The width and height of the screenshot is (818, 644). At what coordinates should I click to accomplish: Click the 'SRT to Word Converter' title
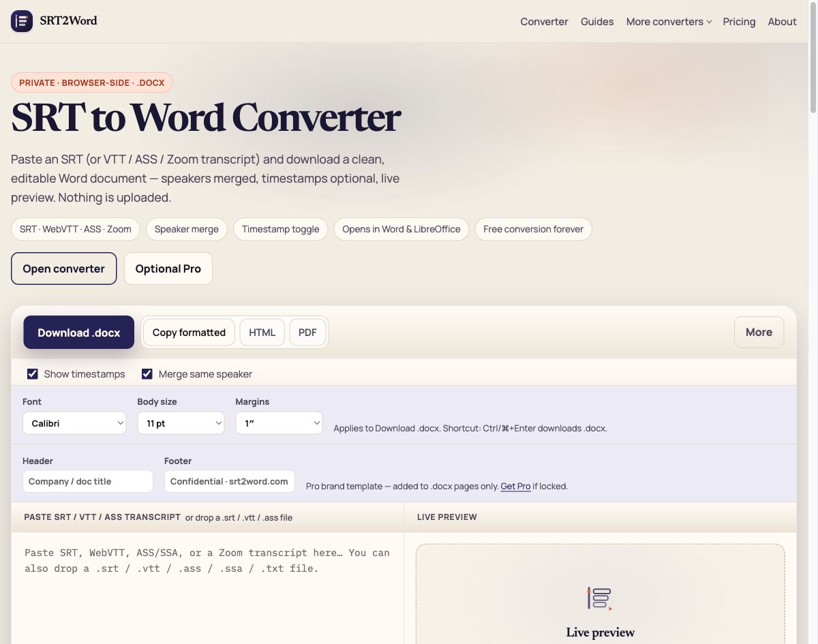(x=206, y=118)
